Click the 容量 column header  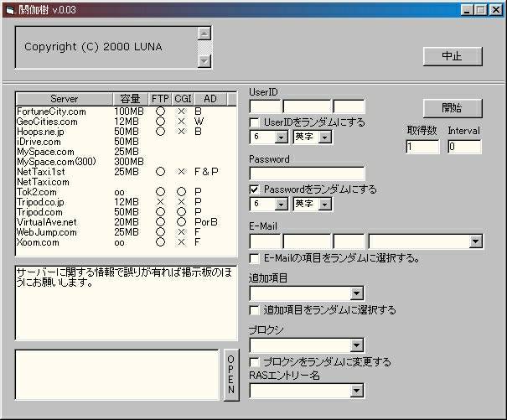[130, 99]
